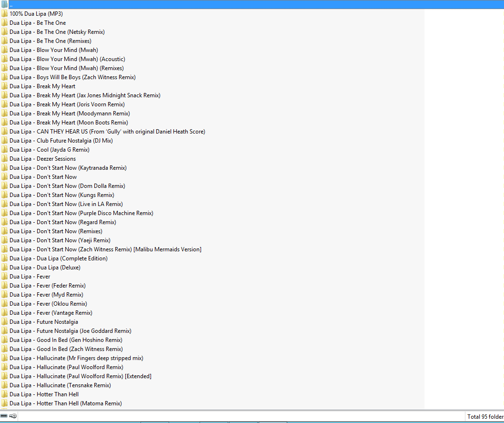Click folder icon of 'Don't Start Now (Regard Remix)'

tap(4, 222)
